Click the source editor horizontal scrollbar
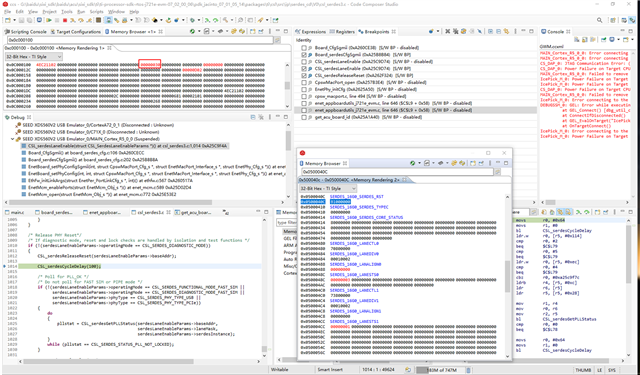 [x=109, y=361]
